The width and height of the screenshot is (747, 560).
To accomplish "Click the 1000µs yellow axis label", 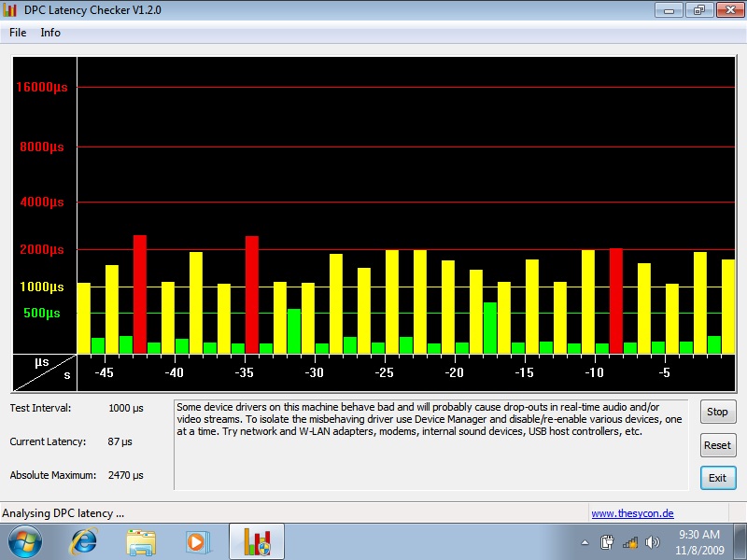I will [x=42, y=287].
